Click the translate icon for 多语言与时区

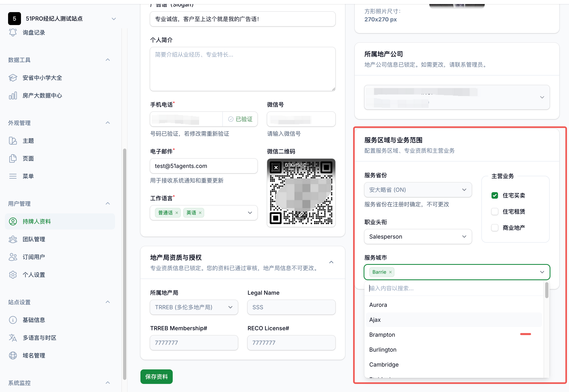13,338
